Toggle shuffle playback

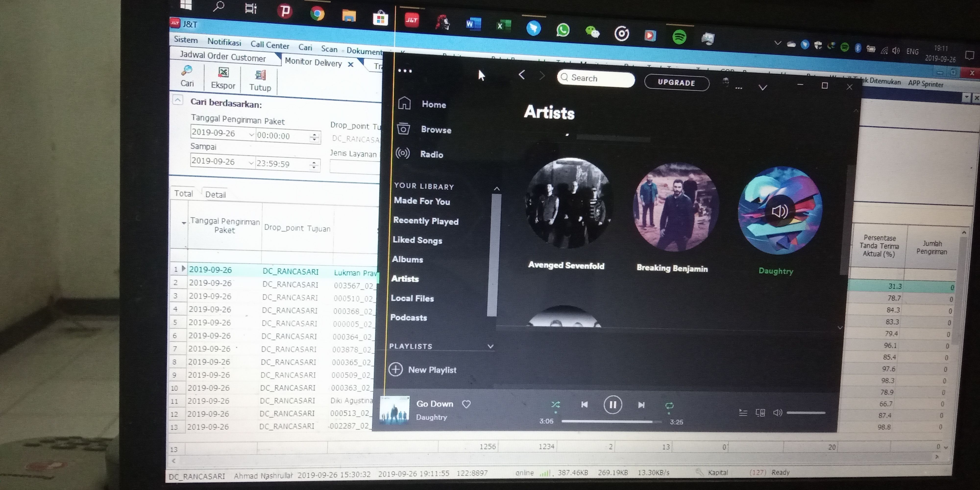pyautogui.click(x=555, y=404)
